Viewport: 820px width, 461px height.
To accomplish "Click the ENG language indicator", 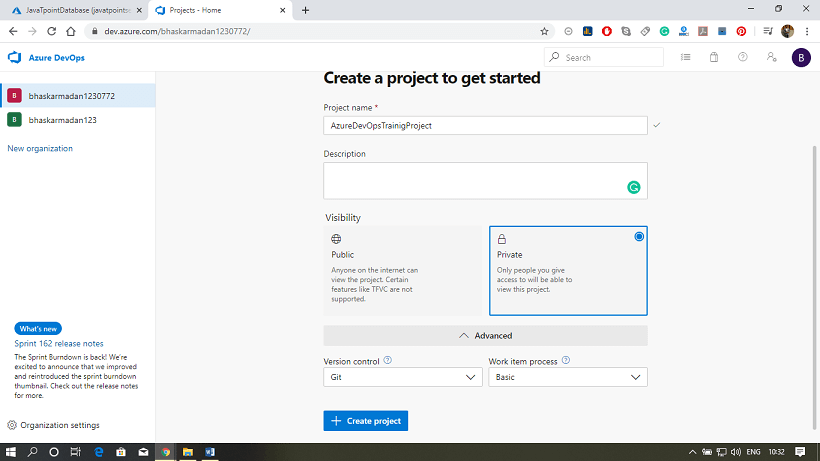I will click(x=753, y=452).
